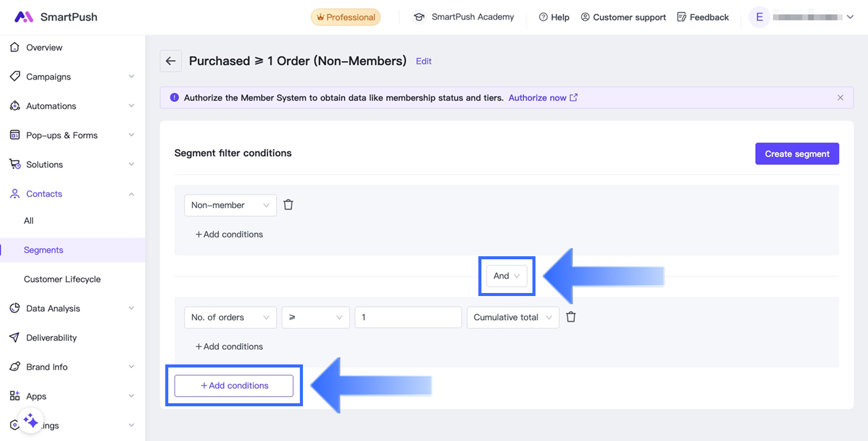Open the No. of orders dropdown

coord(230,317)
